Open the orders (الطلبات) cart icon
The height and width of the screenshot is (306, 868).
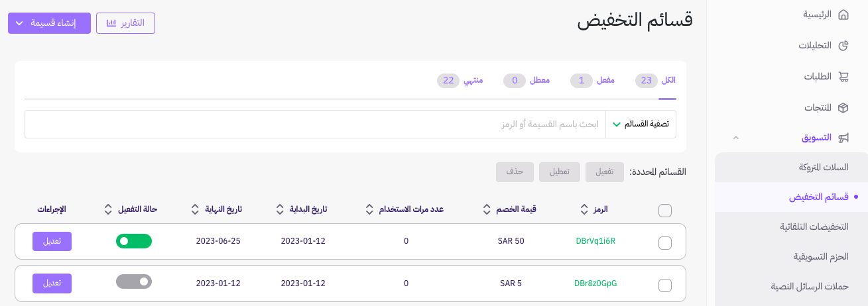point(843,77)
